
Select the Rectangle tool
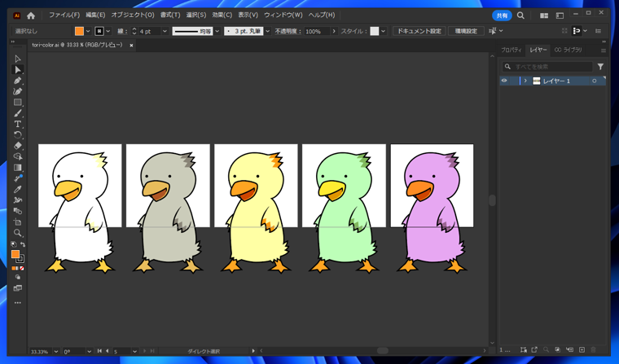18,103
